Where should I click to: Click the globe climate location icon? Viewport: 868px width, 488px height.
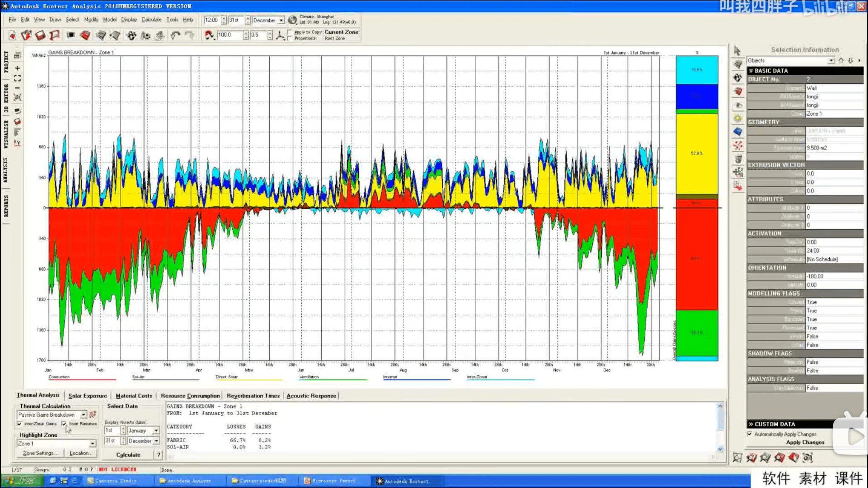[292, 20]
